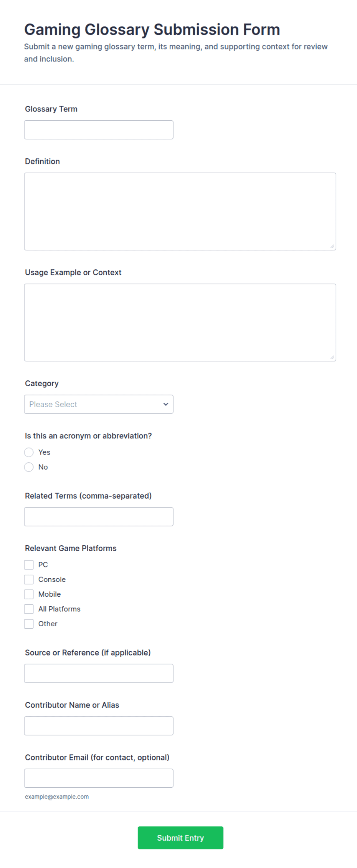357x868 pixels.
Task: Click the Source or Reference field
Action: pyautogui.click(x=99, y=674)
